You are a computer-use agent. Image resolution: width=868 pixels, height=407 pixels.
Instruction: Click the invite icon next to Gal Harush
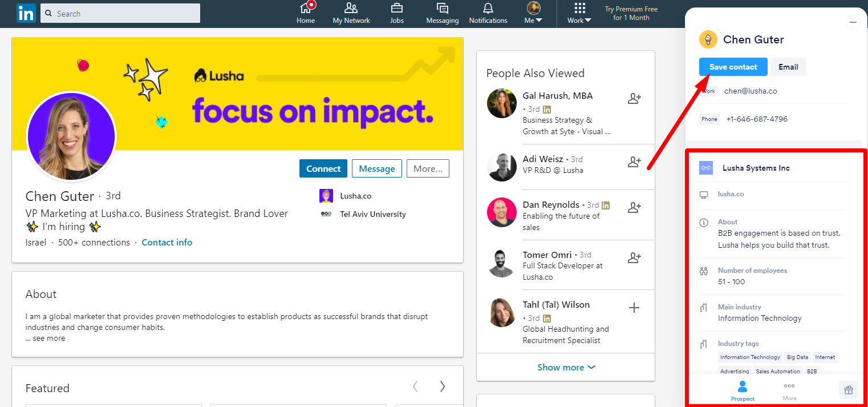click(x=634, y=98)
